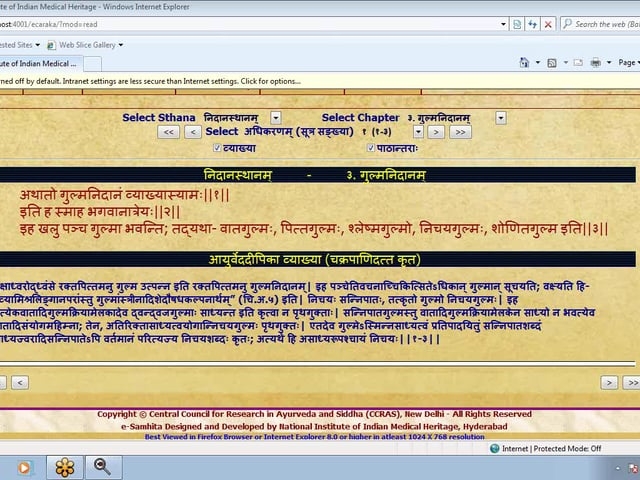Click the Search the web input box

(x=607, y=24)
